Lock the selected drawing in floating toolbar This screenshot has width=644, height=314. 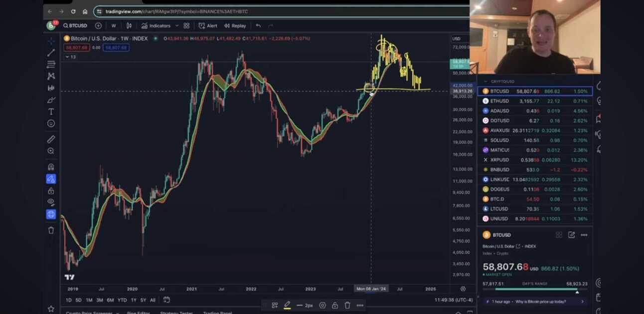tap(335, 305)
